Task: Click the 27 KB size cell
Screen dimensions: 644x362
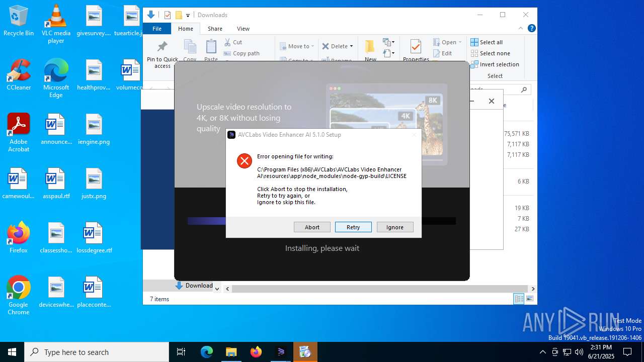Action: click(522, 229)
